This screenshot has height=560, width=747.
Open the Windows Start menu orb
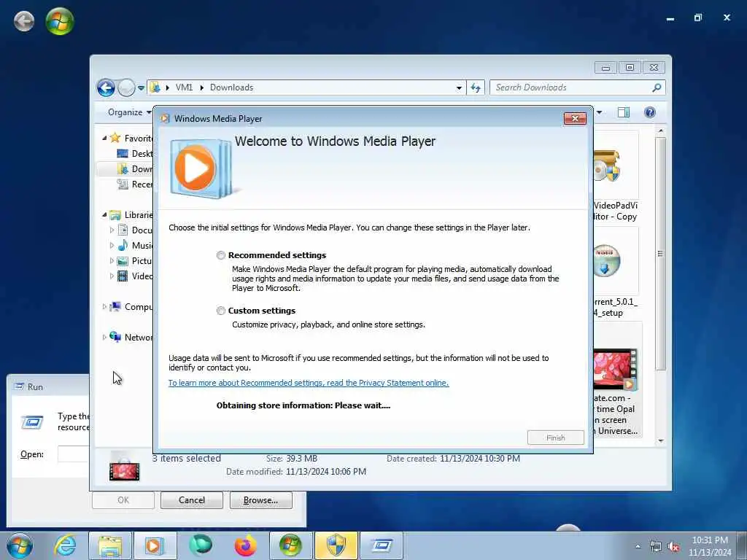(19, 545)
